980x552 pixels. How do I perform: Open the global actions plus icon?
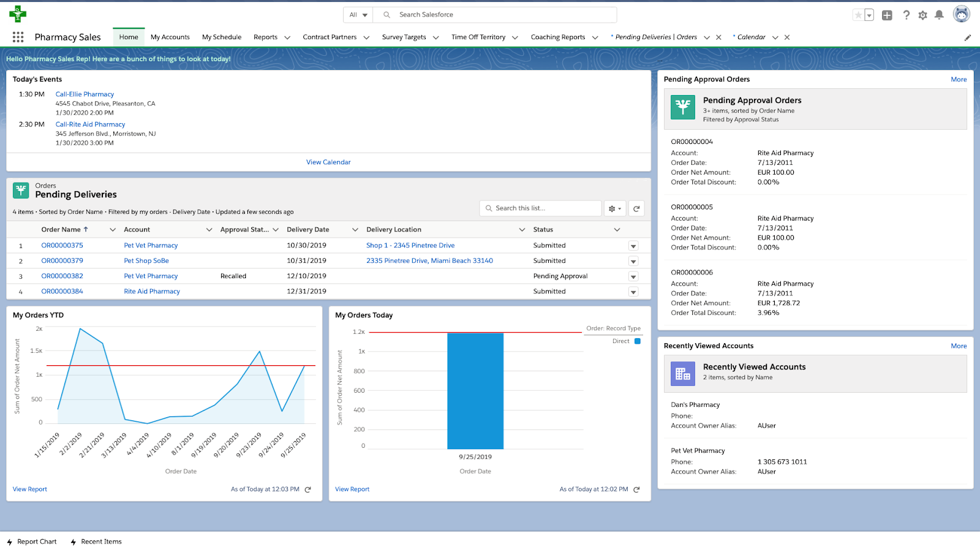[x=887, y=15]
